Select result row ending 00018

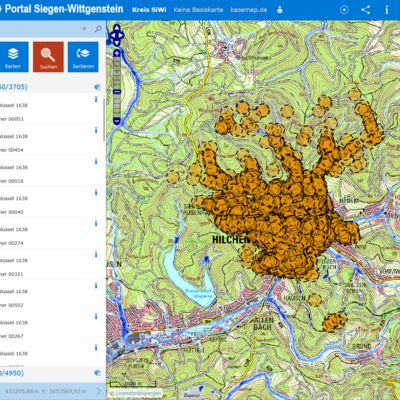point(51,171)
